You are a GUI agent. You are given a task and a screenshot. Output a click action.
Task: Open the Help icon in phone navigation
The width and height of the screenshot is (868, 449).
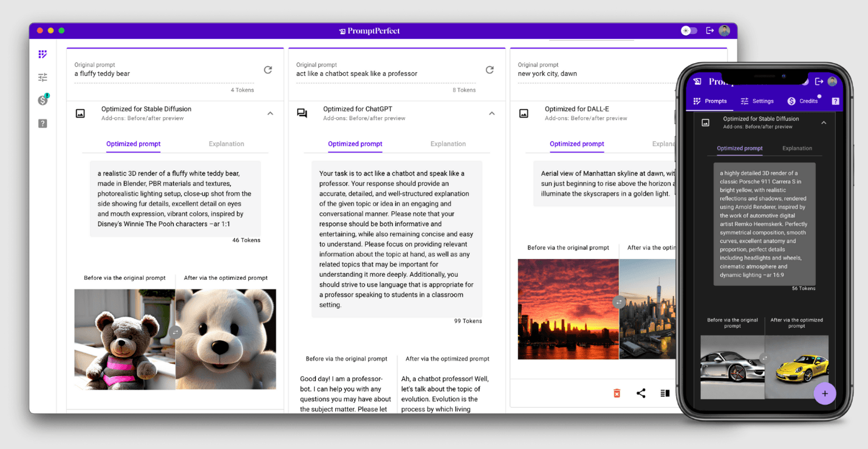pyautogui.click(x=835, y=101)
